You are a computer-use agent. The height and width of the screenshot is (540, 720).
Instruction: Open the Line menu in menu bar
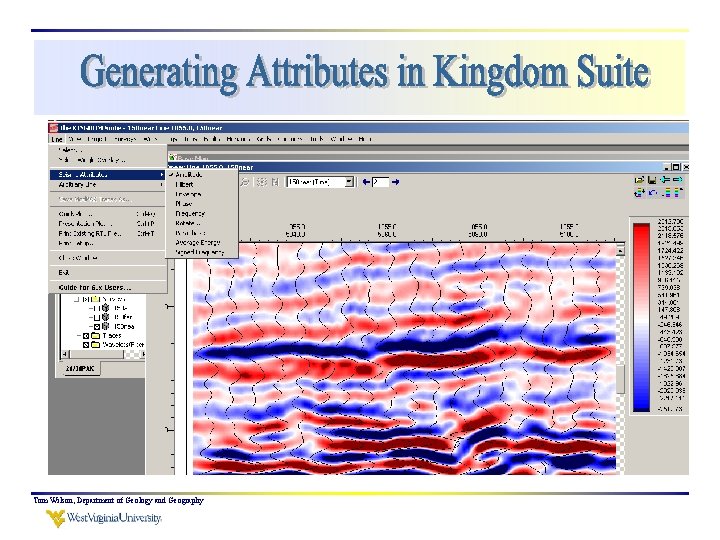coord(56,139)
